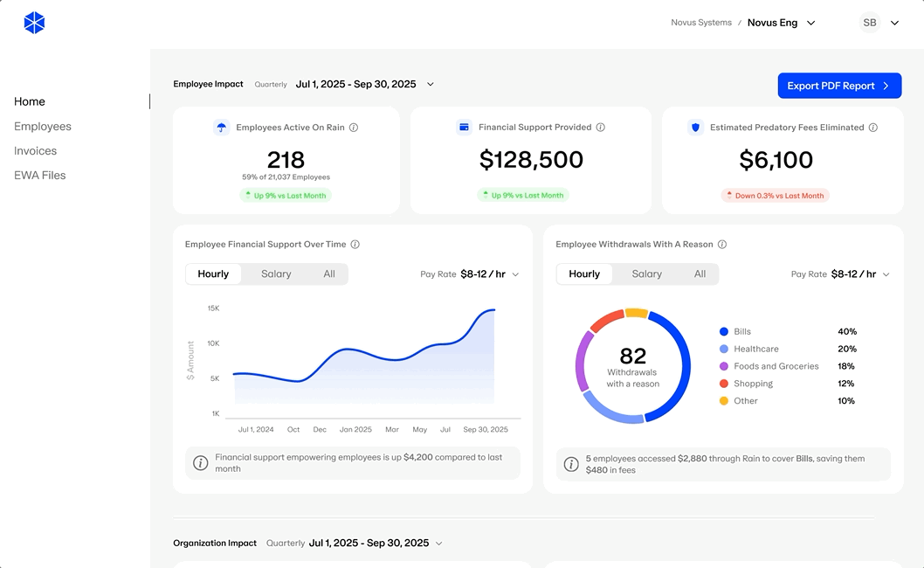Show info icon next to Financial Support Provided
The width and height of the screenshot is (924, 568).
(601, 128)
